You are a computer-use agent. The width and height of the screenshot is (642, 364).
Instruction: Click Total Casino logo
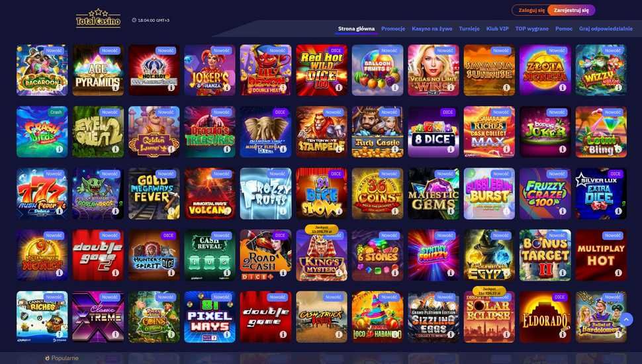pyautogui.click(x=98, y=19)
